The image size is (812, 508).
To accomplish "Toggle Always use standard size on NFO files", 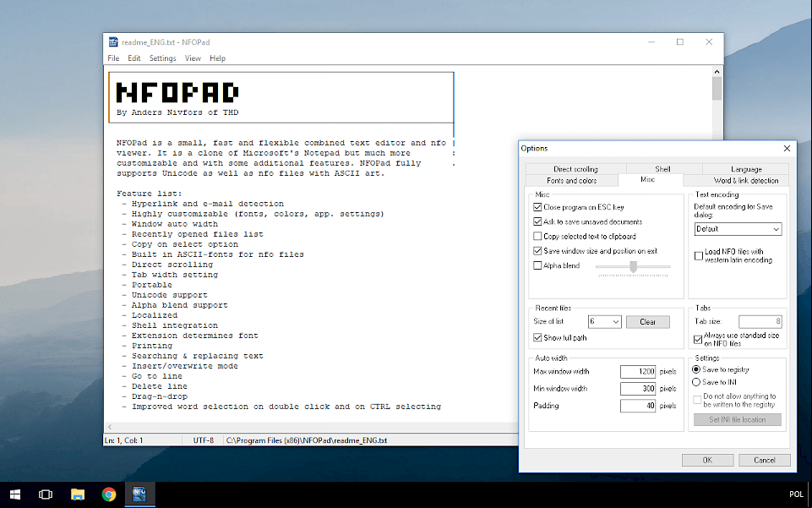I will coord(698,340).
